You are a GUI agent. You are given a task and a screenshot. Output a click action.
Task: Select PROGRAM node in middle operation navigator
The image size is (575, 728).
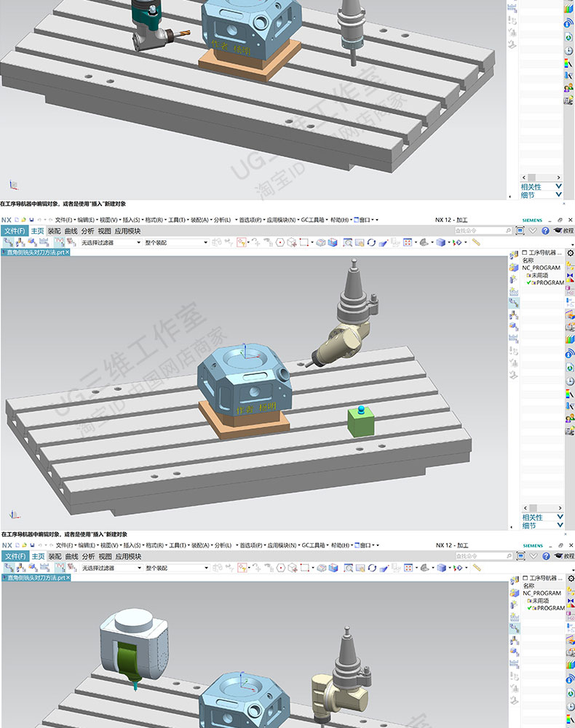[550, 282]
